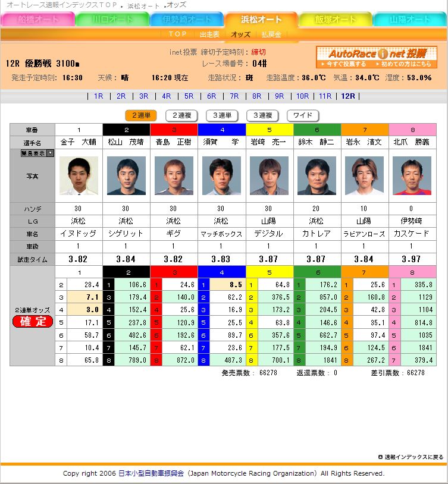This screenshot has width=448, height=484.
Task: Open the 簡易表示 dropdown
Action: click(x=37, y=153)
